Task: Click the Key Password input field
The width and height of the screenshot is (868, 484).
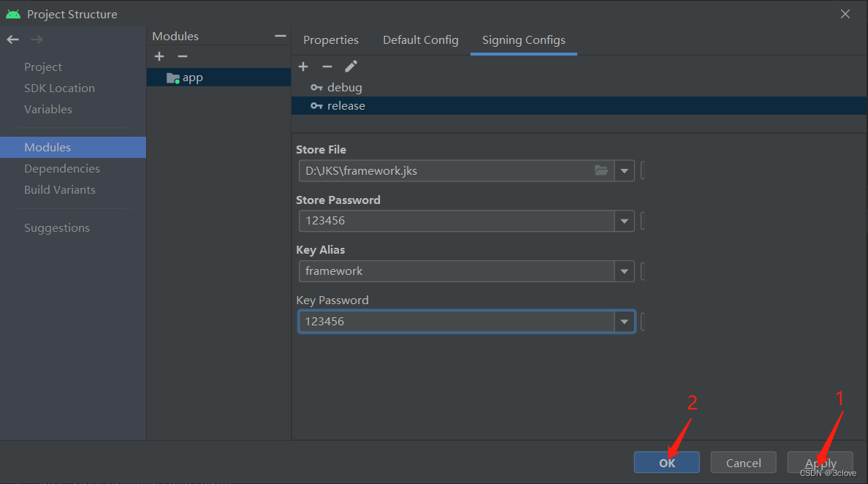Action: click(453, 321)
